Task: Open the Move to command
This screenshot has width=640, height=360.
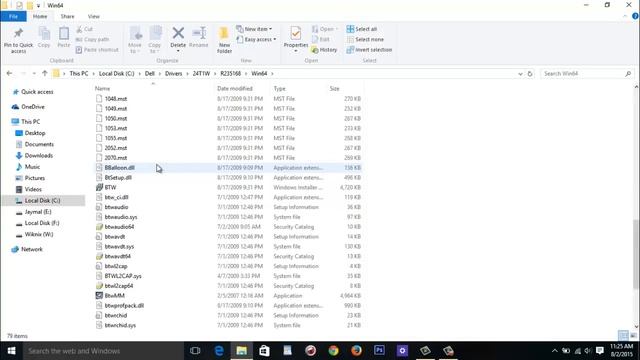Action: (x=135, y=40)
